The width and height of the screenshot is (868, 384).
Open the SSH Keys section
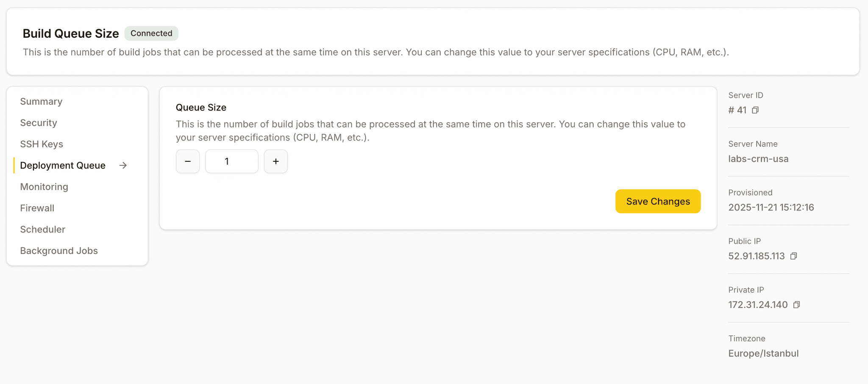point(42,144)
